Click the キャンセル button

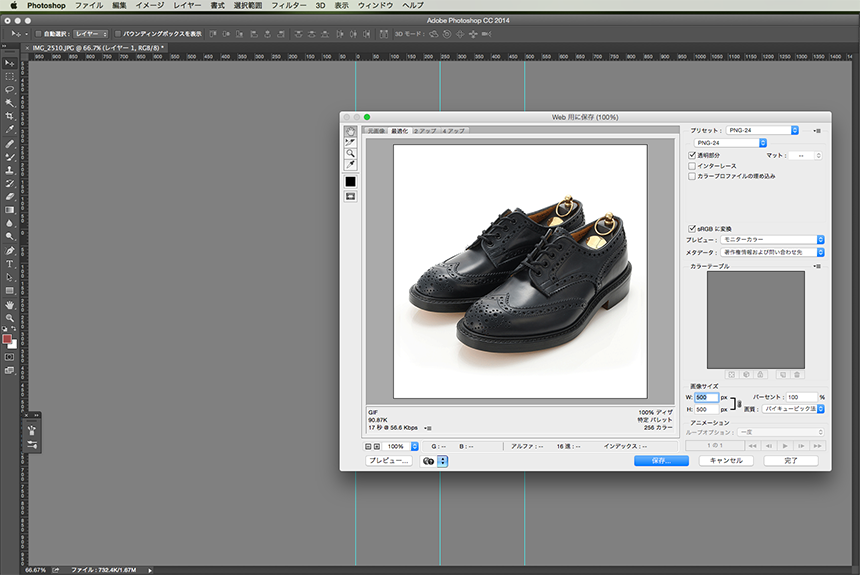click(726, 461)
